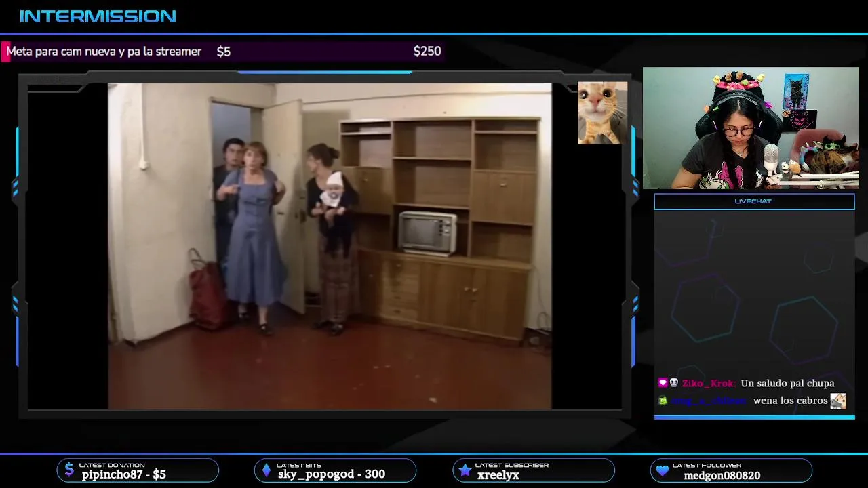Click the LATEST FOLLOWER label
The width and height of the screenshot is (868, 488).
click(x=707, y=465)
